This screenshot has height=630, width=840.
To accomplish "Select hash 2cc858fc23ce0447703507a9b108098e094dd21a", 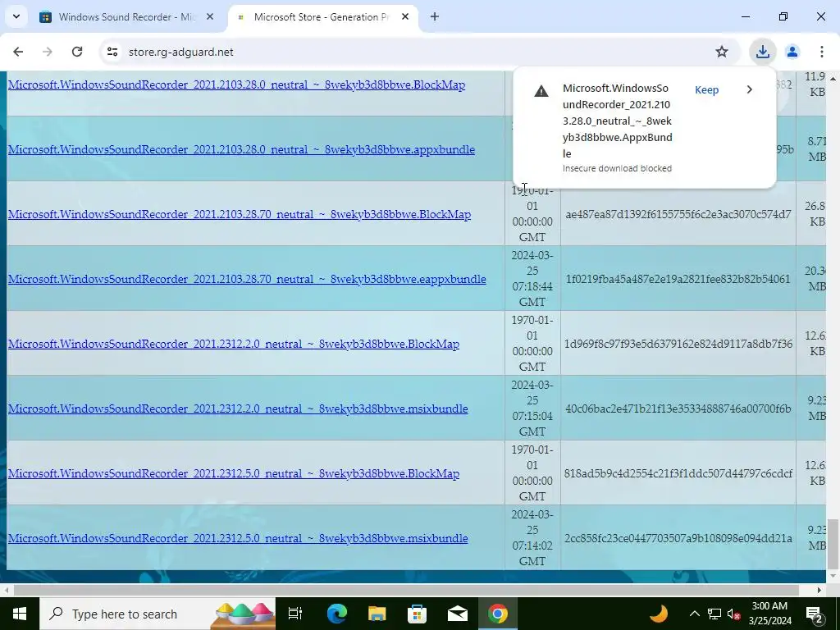I will click(x=678, y=538).
